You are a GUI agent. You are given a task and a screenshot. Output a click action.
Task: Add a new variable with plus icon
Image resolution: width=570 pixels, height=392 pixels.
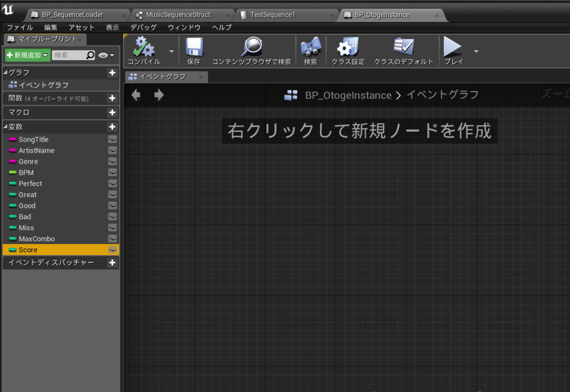pyautogui.click(x=112, y=126)
